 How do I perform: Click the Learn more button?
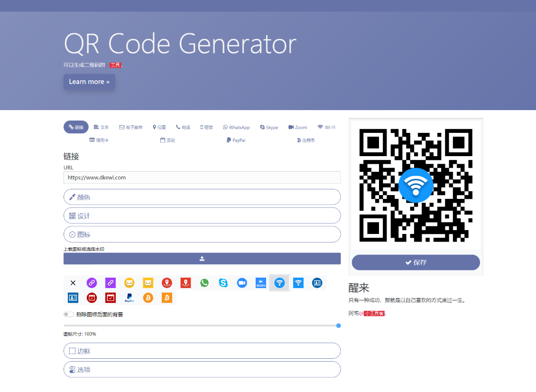tap(89, 82)
